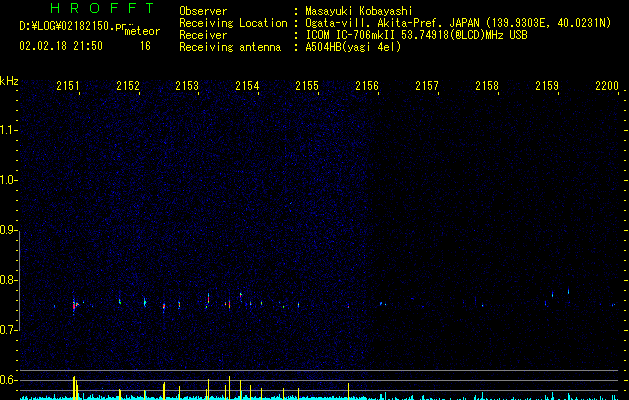
Task: Click the 0.8 kHz frequency axis label
Action: click(8, 280)
